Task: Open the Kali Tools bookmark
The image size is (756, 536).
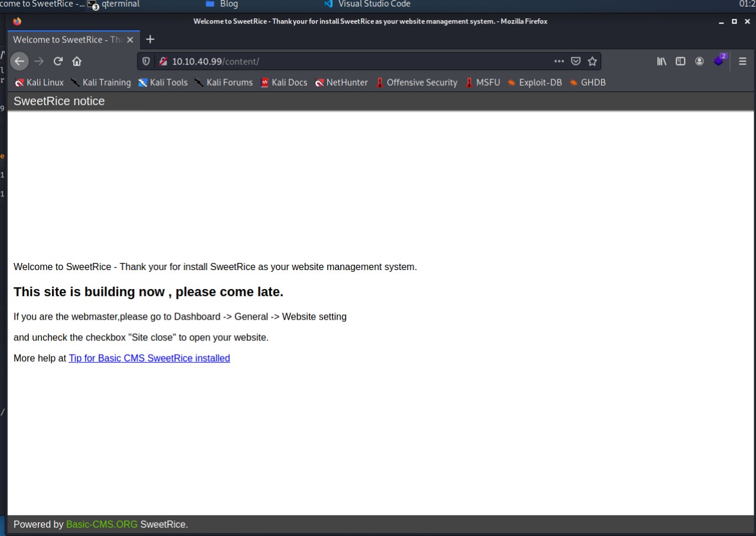Action: (163, 83)
